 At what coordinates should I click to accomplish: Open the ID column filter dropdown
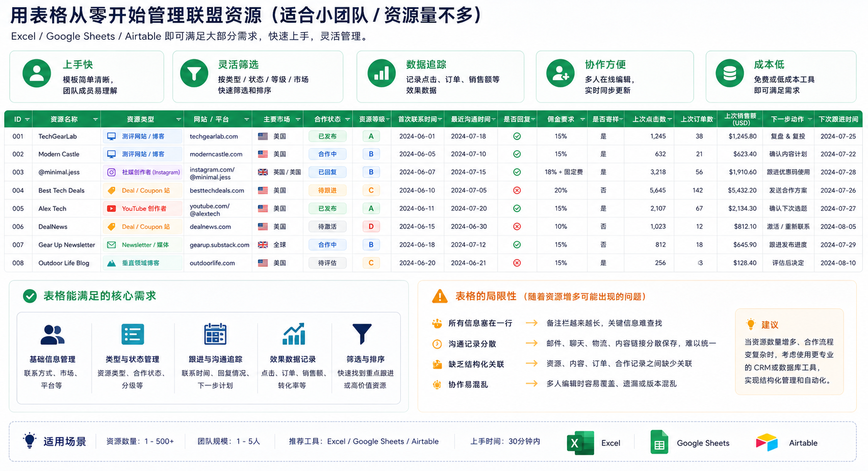27,119
